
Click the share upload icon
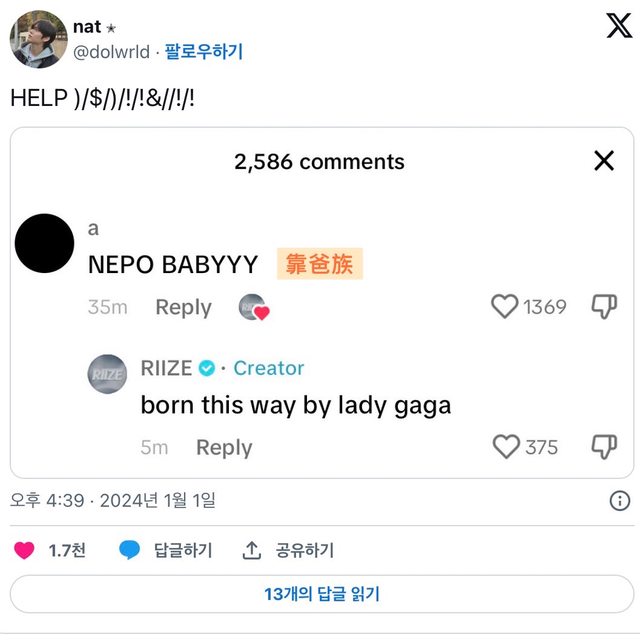pos(253,550)
